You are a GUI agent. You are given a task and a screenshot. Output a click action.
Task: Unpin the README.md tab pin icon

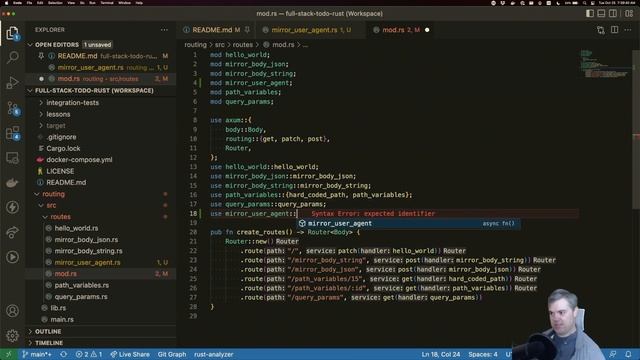tap(247, 30)
